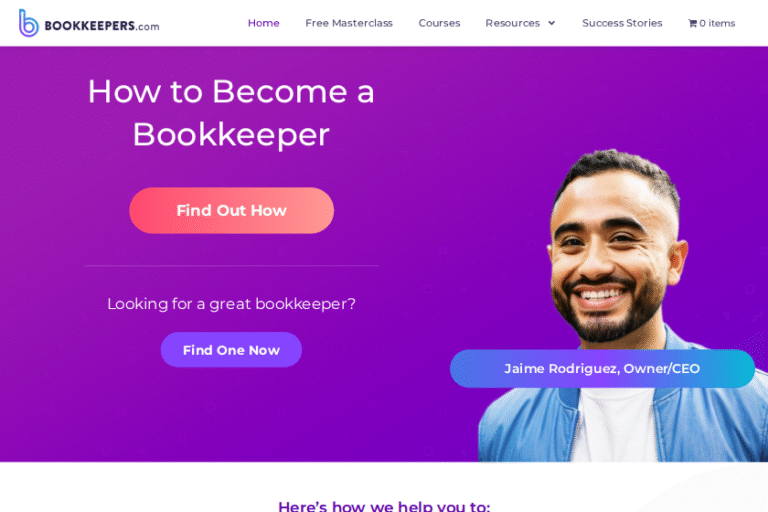Go to the Home menu item
Screen dimensions: 768x512
coord(264,23)
